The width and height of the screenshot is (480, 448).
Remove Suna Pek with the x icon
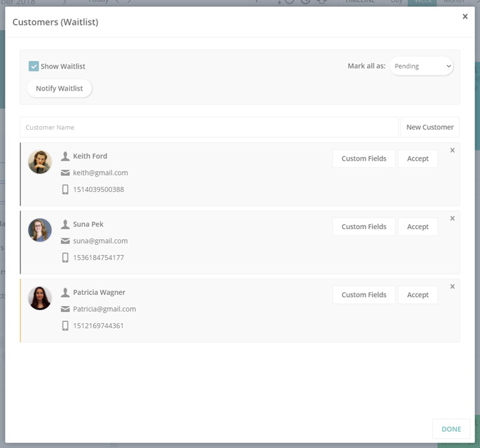452,218
